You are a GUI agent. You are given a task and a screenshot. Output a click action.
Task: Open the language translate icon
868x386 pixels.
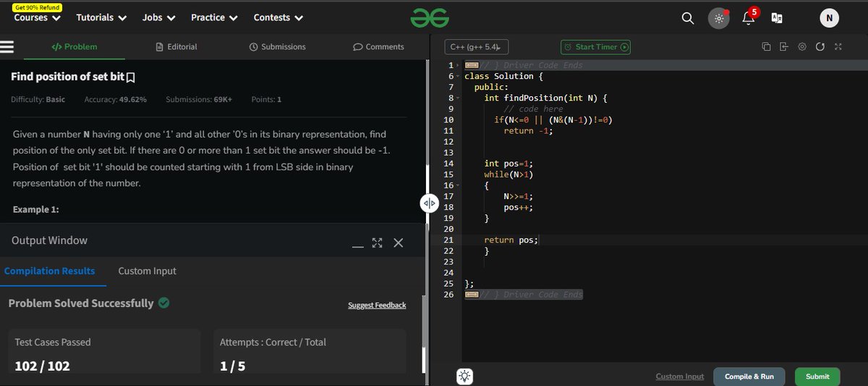pos(778,19)
